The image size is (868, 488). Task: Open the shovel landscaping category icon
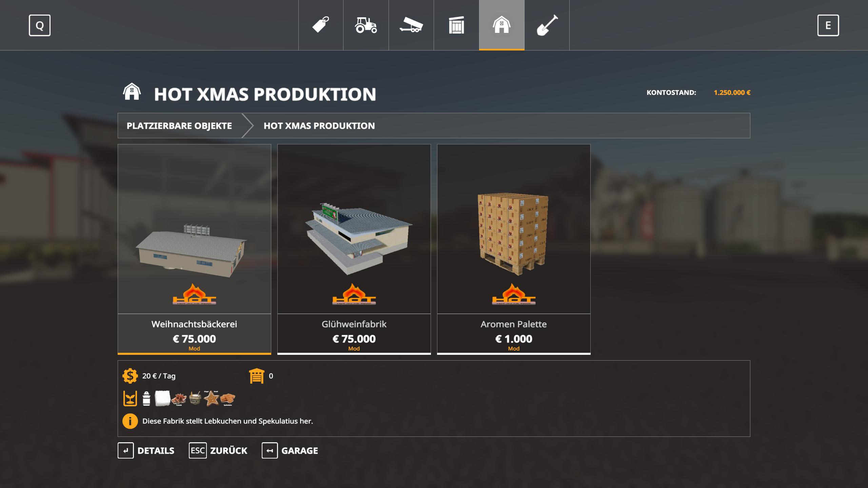coord(547,25)
